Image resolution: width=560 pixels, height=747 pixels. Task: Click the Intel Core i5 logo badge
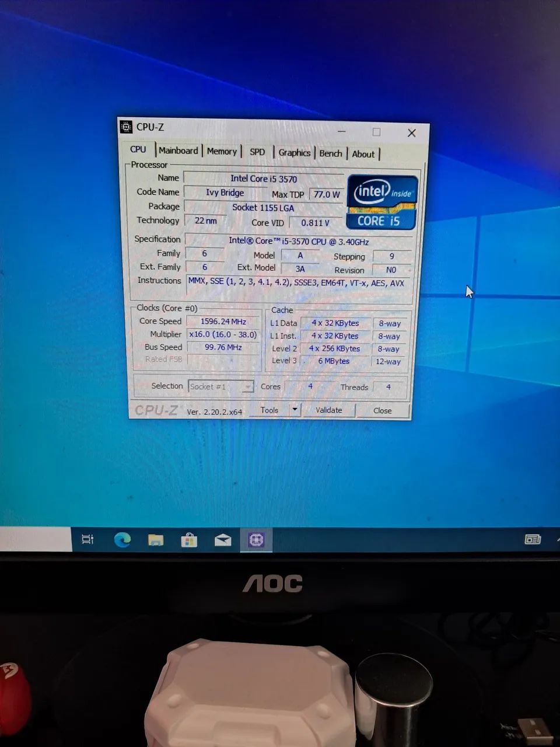coord(382,202)
